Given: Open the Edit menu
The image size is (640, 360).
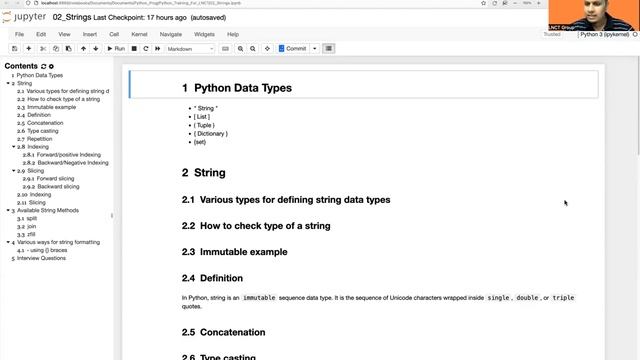Looking at the screenshot, I should [x=41, y=34].
